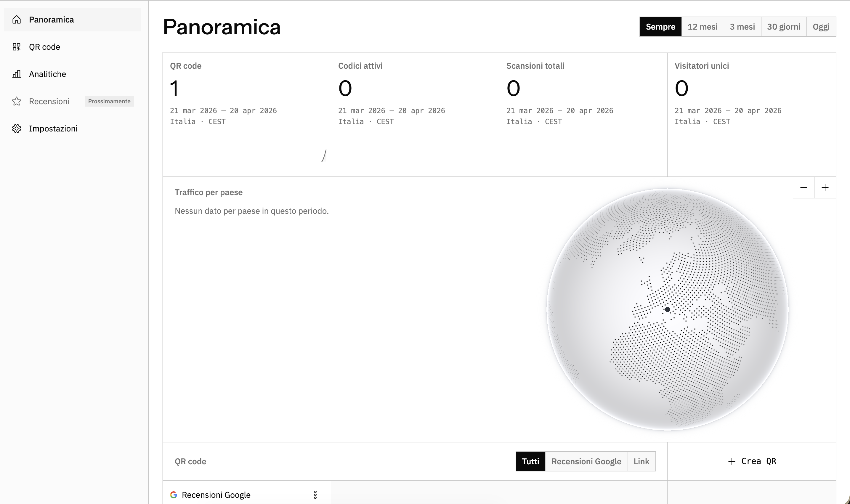The width and height of the screenshot is (850, 504).
Task: Open Analitiche via the bar chart icon
Action: coord(17,74)
